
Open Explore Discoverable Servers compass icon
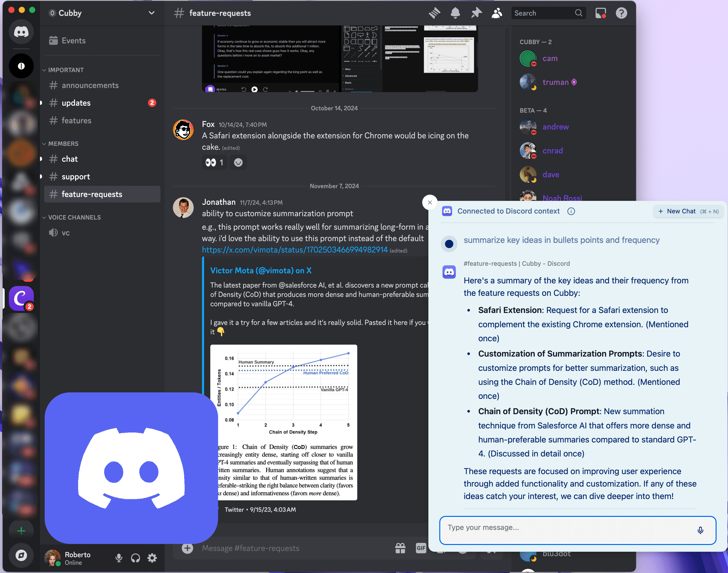21,556
